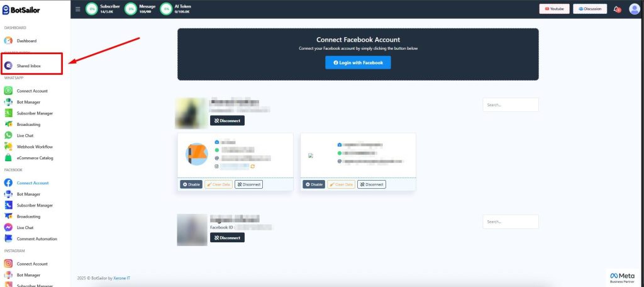The height and width of the screenshot is (287, 644).
Task: Select the Shared Inbox menu label
Action: pyautogui.click(x=29, y=66)
